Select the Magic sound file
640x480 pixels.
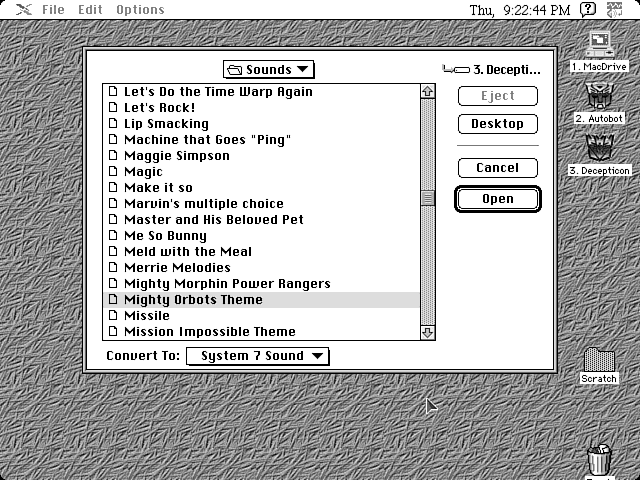click(261, 171)
